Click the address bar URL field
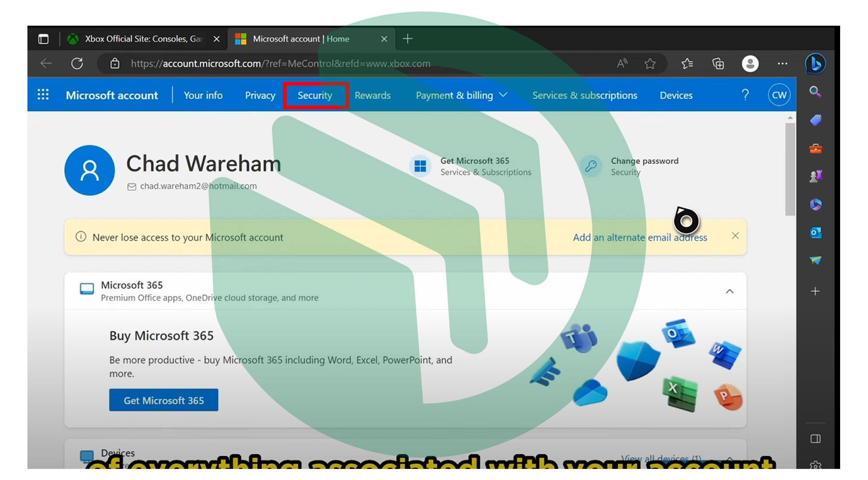Screen dimensions: 868x480 (x=280, y=64)
